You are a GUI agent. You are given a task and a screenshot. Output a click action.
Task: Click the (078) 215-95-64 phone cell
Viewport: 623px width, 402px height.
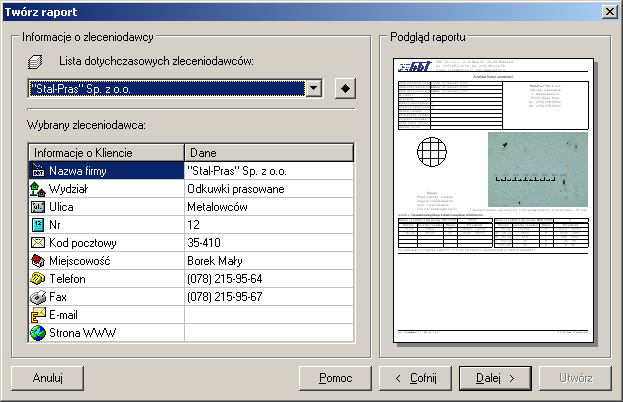pos(269,279)
